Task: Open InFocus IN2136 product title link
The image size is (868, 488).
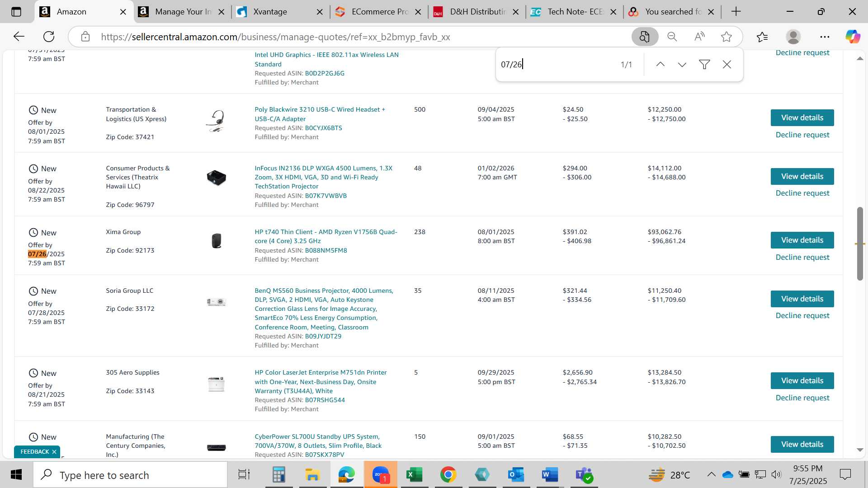Action: click(x=323, y=177)
